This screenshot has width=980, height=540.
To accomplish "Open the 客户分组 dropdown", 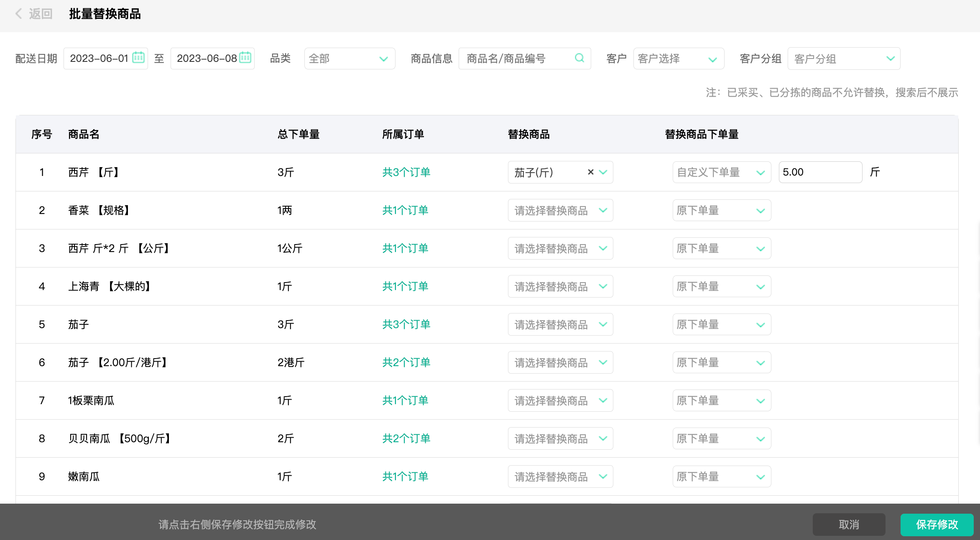I will tap(844, 59).
